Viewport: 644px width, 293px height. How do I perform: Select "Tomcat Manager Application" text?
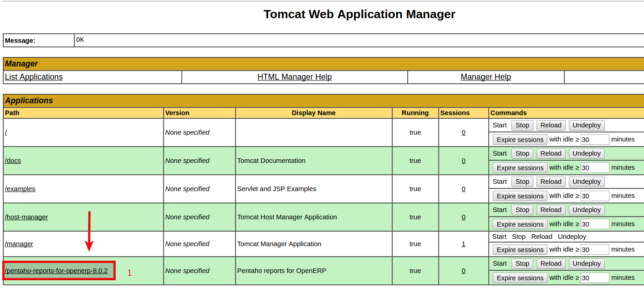tap(279, 244)
